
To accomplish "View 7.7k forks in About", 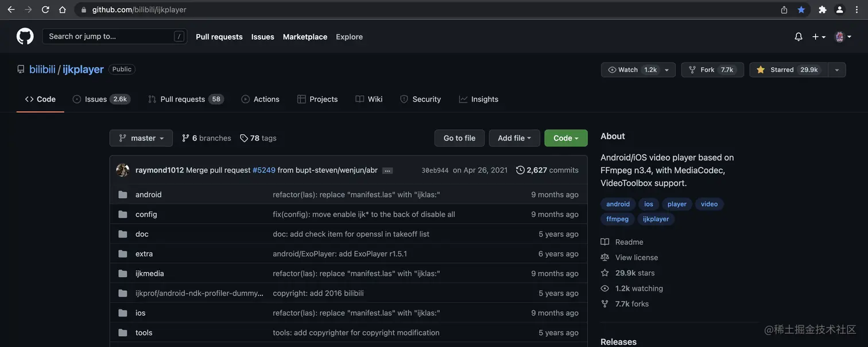I will [625, 304].
